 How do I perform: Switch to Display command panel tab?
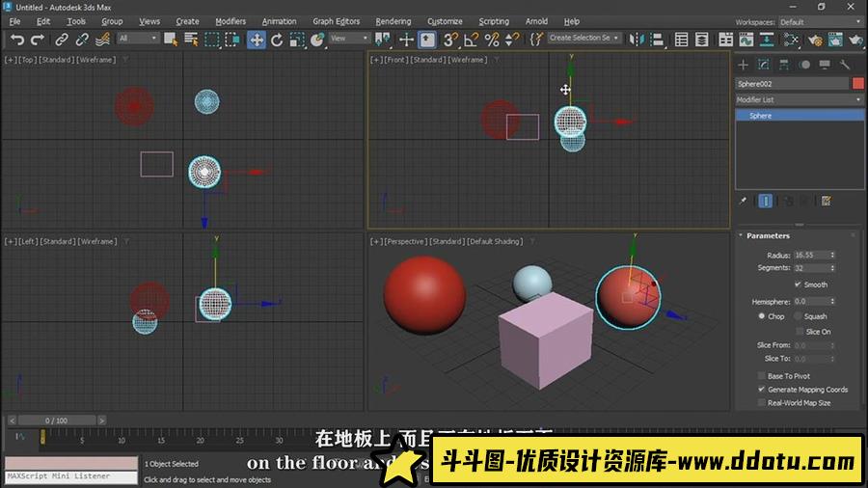(825, 65)
